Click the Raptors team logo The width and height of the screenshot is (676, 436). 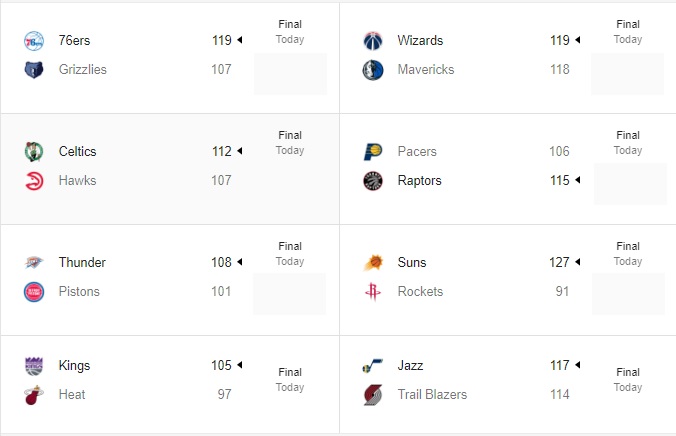pos(372,181)
